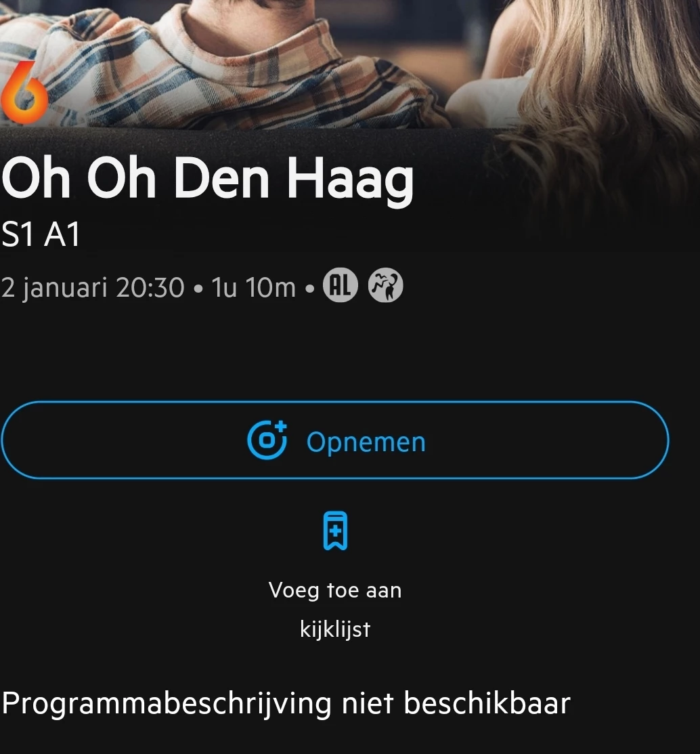Open the program hero image
This screenshot has width=700, height=754.
[350, 65]
